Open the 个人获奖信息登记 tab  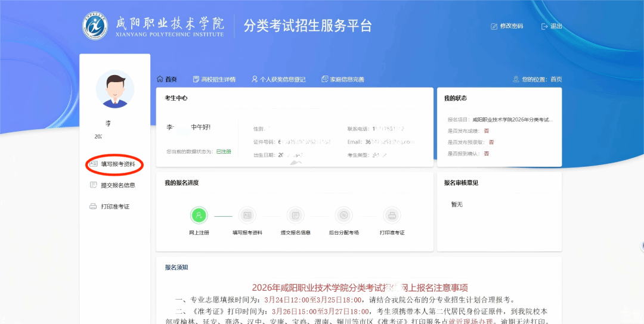click(x=278, y=79)
